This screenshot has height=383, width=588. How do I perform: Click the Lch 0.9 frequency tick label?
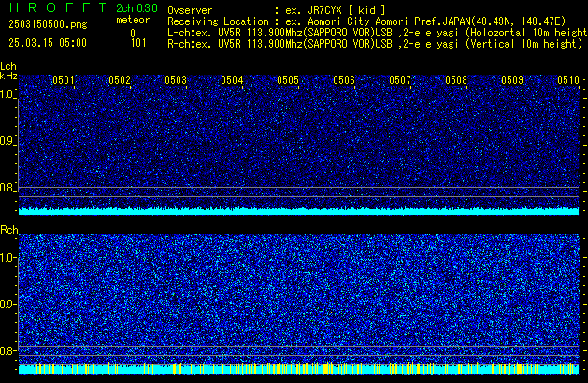[7, 141]
